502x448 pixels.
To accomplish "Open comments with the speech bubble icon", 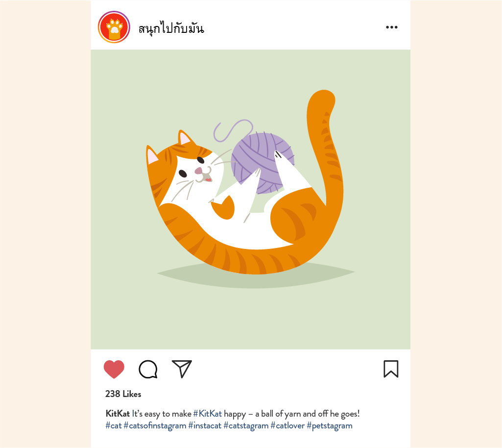I will [148, 369].
